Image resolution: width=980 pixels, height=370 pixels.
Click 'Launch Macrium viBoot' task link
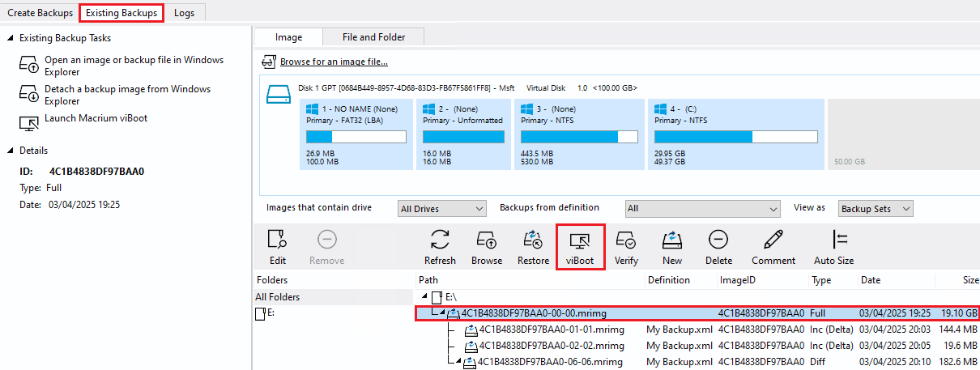96,118
